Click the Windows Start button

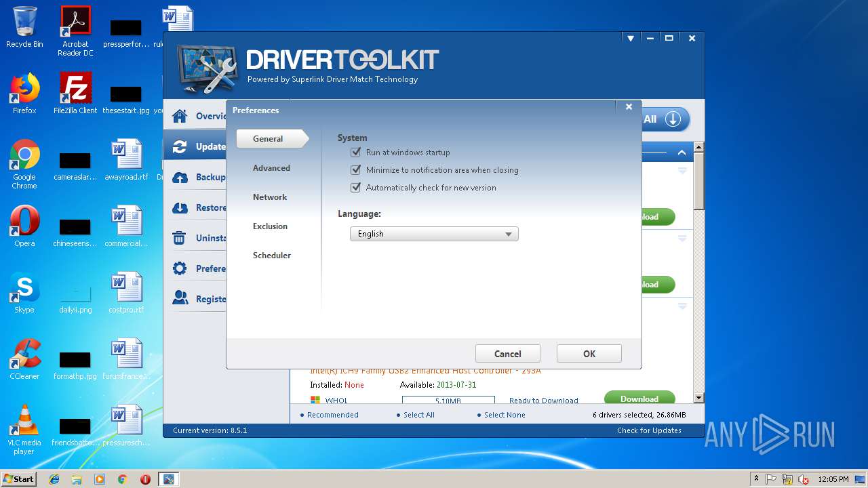(19, 479)
